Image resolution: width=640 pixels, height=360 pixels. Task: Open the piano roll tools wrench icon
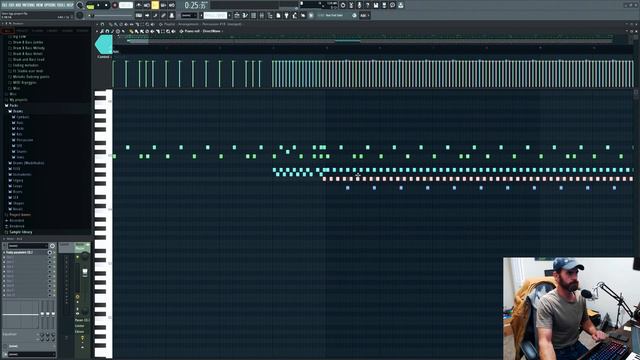pyautogui.click(x=102, y=31)
